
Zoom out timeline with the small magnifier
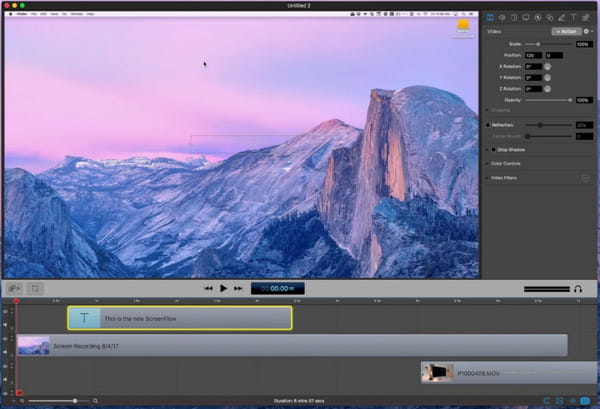point(22,401)
